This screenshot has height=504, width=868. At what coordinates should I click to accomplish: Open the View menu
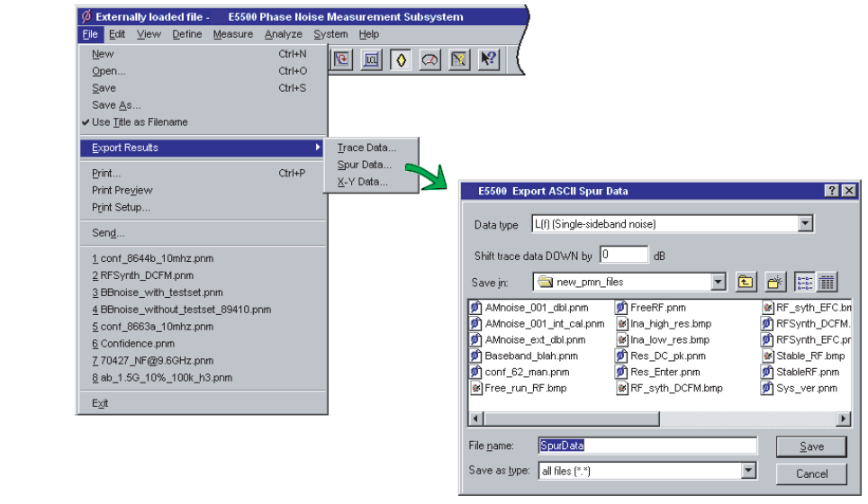click(149, 34)
